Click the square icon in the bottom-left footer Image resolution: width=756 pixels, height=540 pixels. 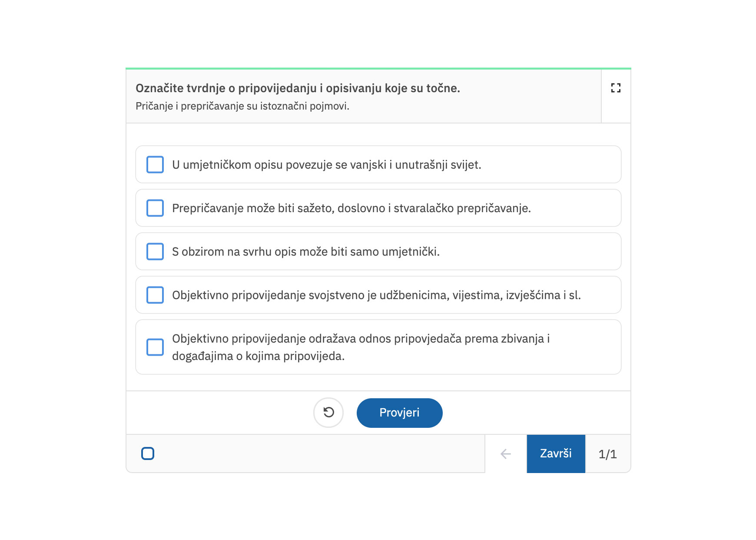point(148,453)
